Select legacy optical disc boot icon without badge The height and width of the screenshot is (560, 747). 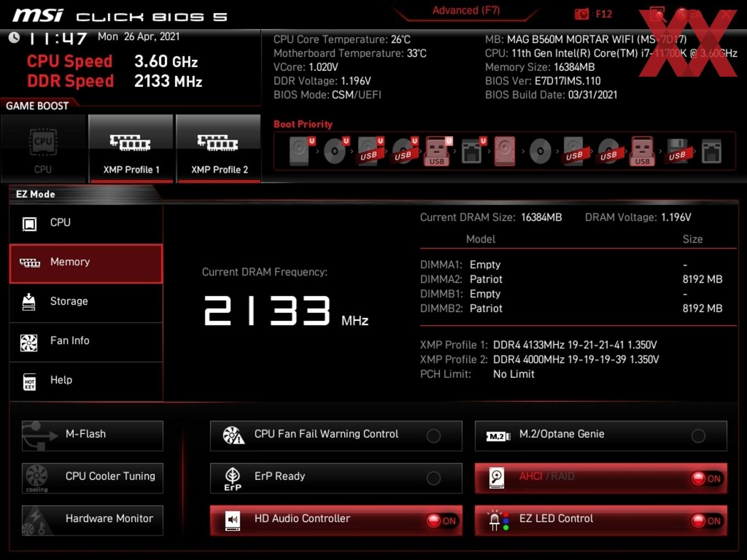coord(540,151)
